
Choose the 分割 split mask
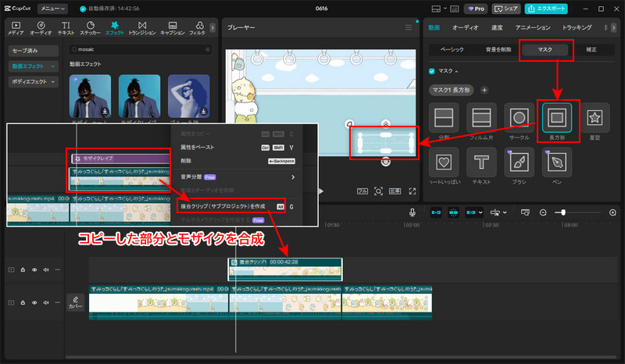point(444,118)
